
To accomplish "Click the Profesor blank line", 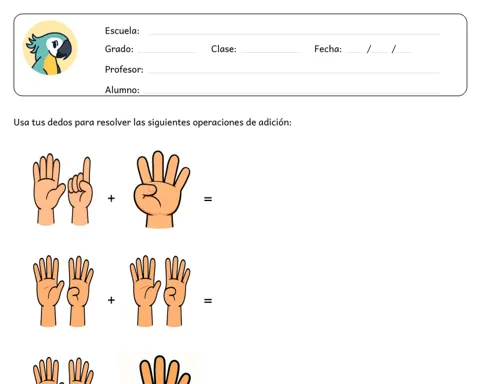I will (294, 72).
